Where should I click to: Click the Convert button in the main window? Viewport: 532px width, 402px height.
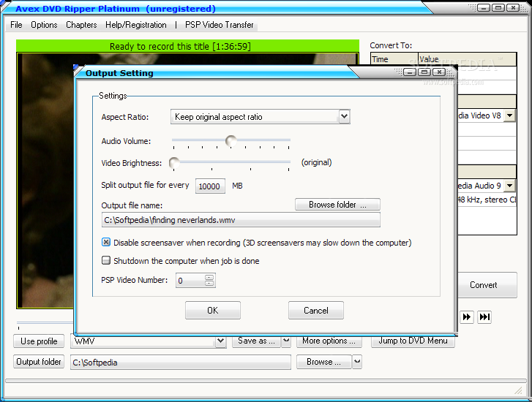click(487, 285)
